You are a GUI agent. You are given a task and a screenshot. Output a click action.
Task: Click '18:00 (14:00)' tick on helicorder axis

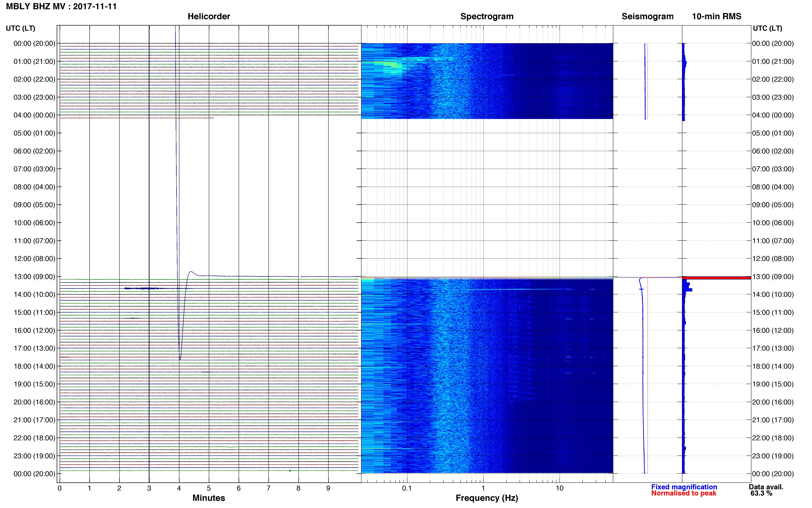tap(34, 366)
